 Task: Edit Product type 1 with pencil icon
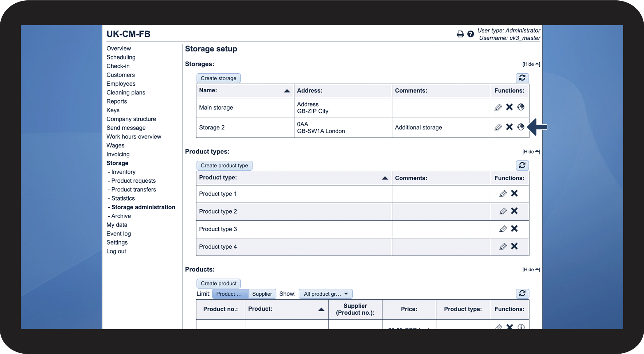coord(503,194)
